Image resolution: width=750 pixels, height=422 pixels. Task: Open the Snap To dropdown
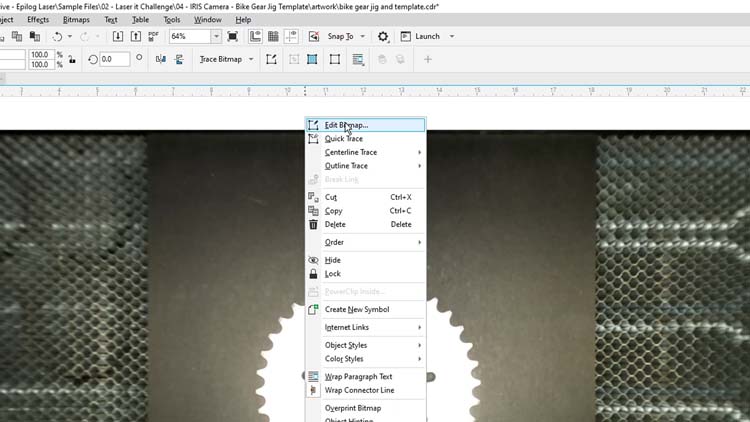click(346, 36)
